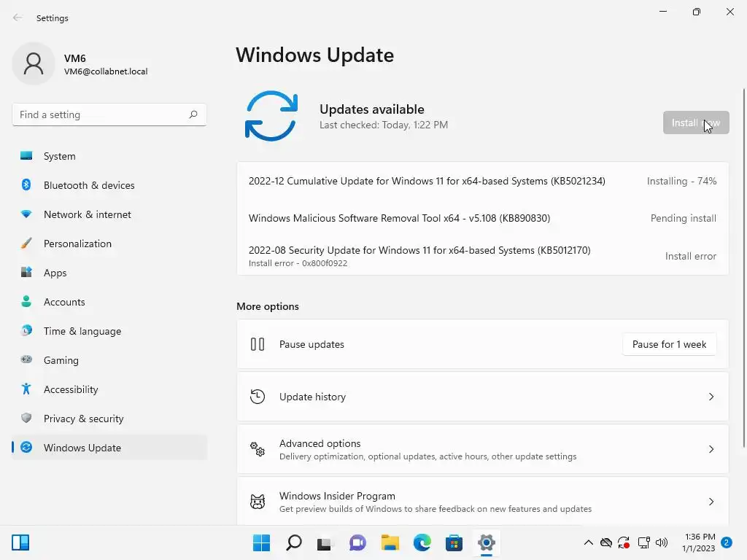Click the 'Install error - 0x800f0922' text
The width and height of the screenshot is (747, 560).
click(x=298, y=263)
